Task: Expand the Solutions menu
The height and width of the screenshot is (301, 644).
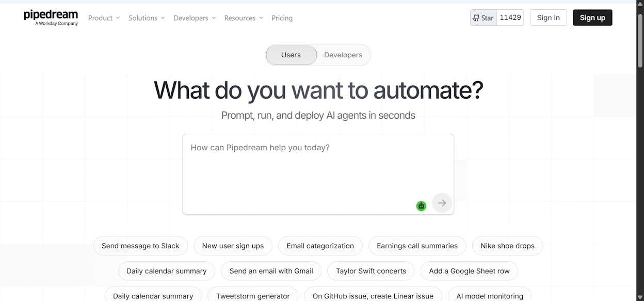Action: coord(147,18)
